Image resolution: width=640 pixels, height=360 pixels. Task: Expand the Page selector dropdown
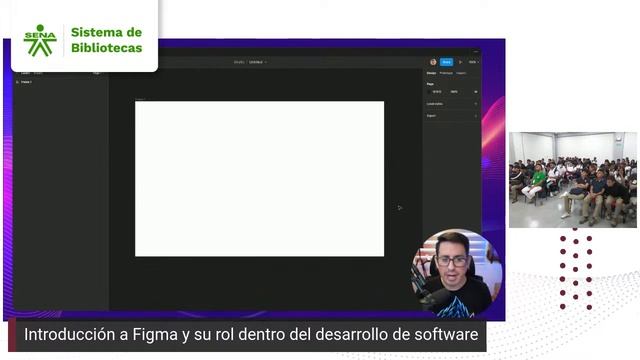click(x=97, y=73)
